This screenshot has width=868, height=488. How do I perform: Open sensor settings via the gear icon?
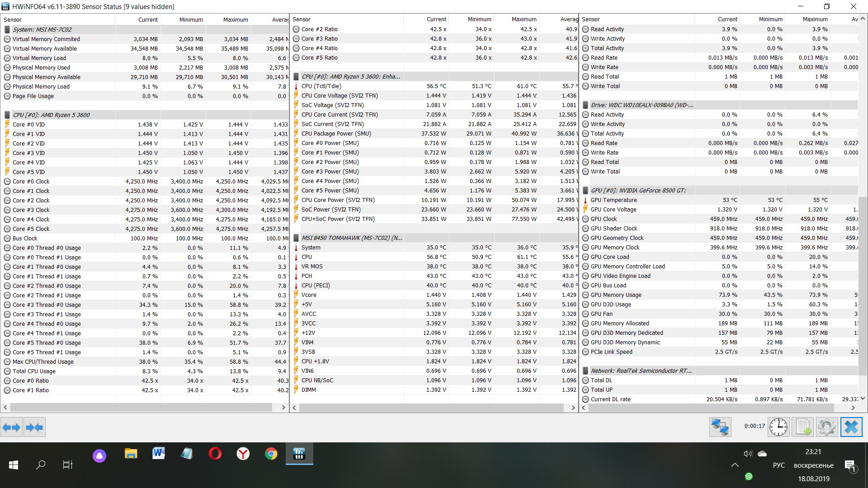coord(826,427)
